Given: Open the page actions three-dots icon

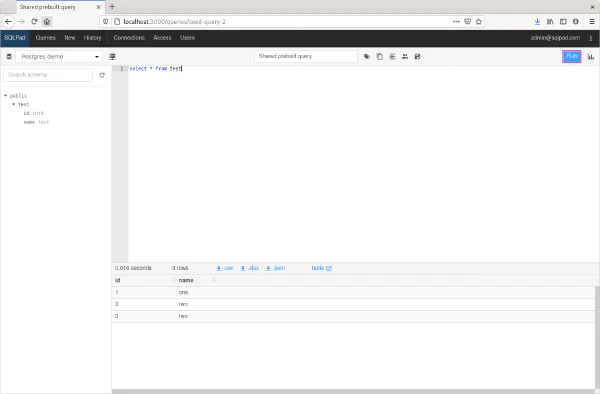Looking at the screenshot, I should (x=456, y=22).
